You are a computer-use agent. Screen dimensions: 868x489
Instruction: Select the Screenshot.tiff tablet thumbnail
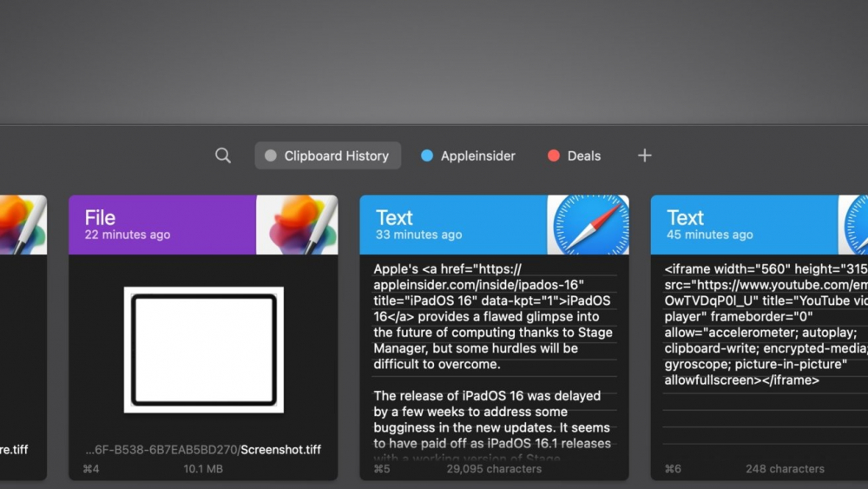pyautogui.click(x=204, y=350)
